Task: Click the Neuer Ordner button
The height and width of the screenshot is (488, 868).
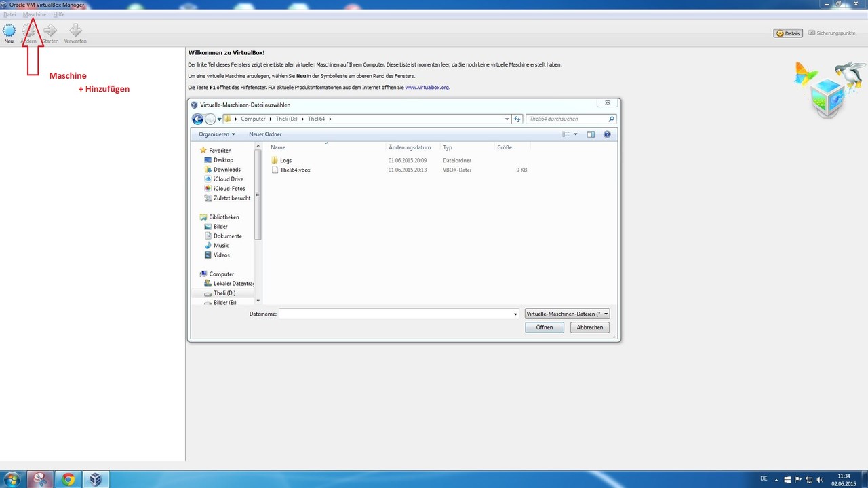Action: [265, 134]
